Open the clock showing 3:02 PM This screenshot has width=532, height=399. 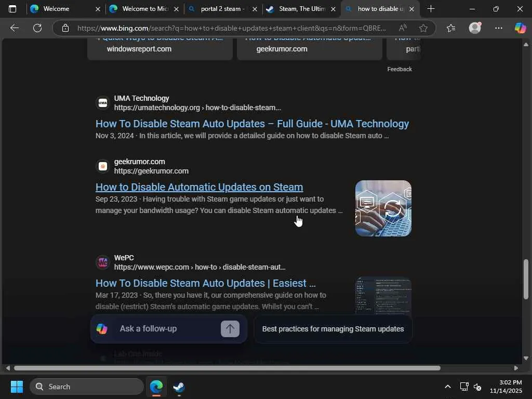click(x=506, y=387)
